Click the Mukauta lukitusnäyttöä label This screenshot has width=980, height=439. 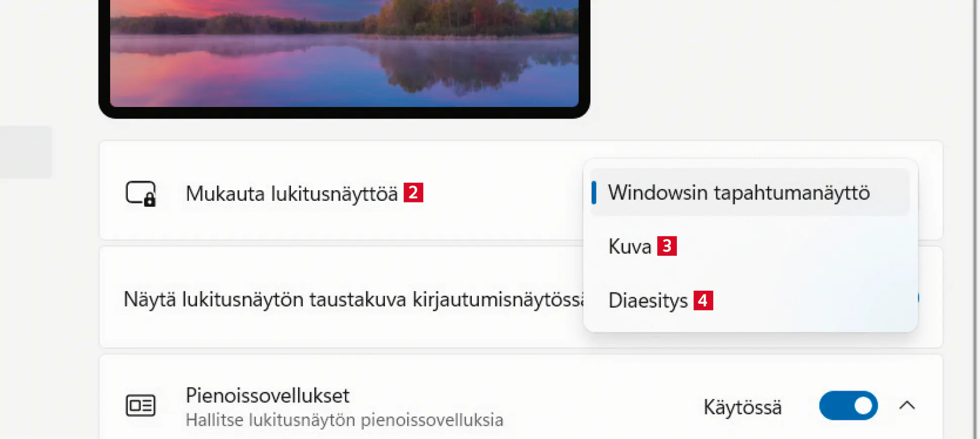(291, 193)
